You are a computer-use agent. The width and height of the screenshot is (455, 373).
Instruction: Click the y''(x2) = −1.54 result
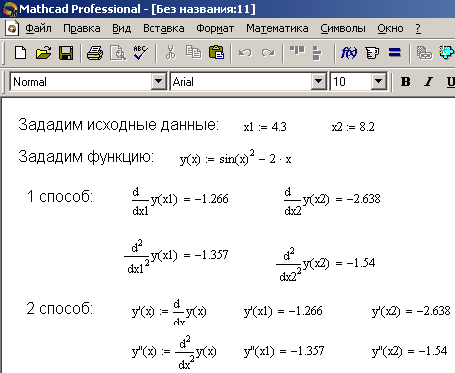tap(409, 351)
